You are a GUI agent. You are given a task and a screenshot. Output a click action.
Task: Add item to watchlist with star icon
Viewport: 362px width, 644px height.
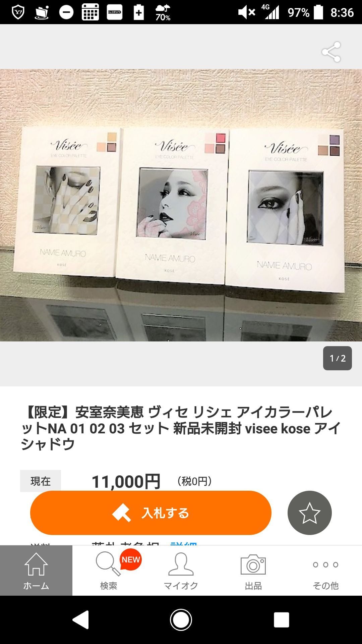(x=309, y=513)
